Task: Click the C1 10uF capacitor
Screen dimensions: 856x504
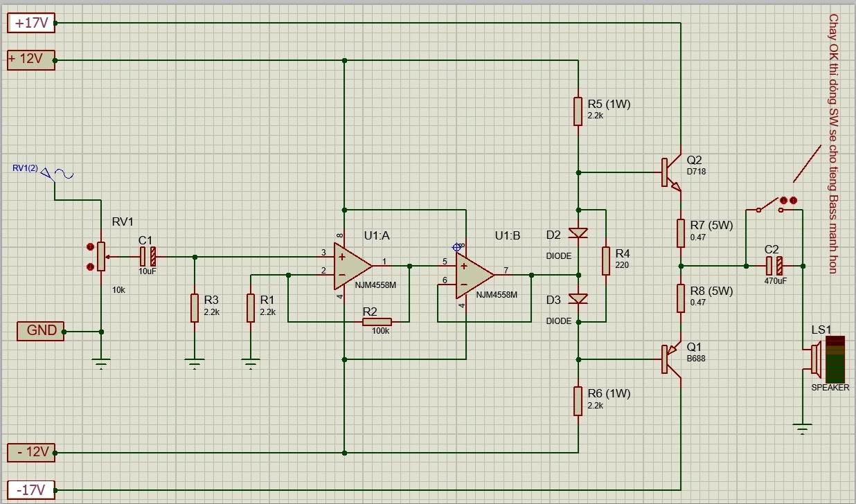Action: click(148, 257)
